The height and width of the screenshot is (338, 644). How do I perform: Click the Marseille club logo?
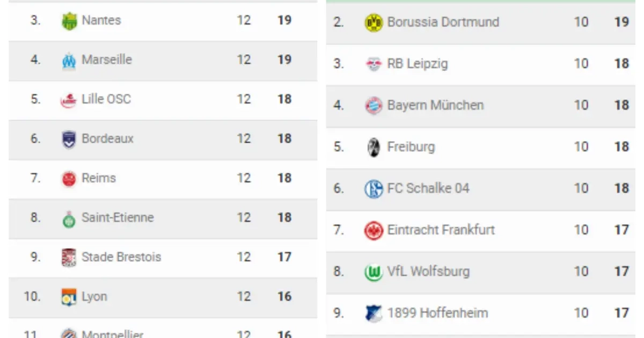click(x=69, y=61)
